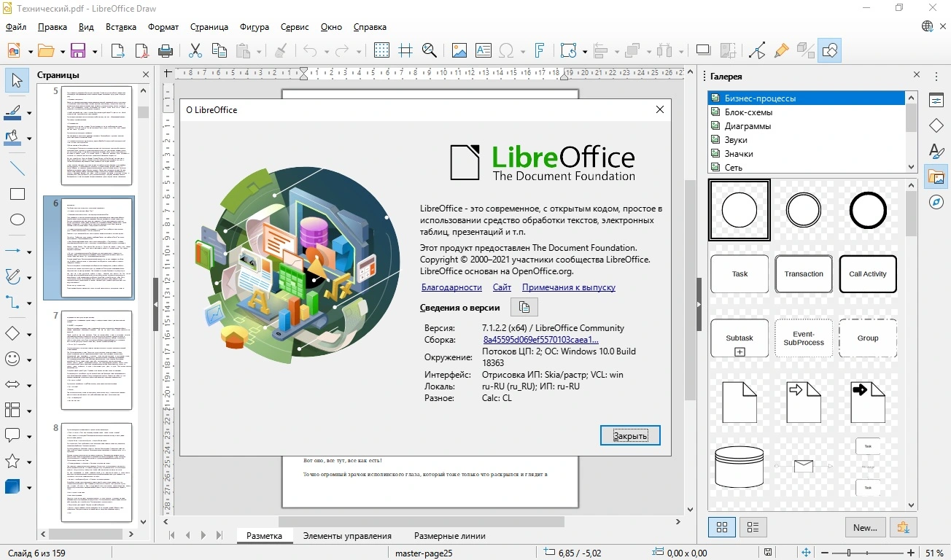Viewport: 951px width, 560px height.
Task: Click Insert Text Box icon
Action: [x=483, y=50]
